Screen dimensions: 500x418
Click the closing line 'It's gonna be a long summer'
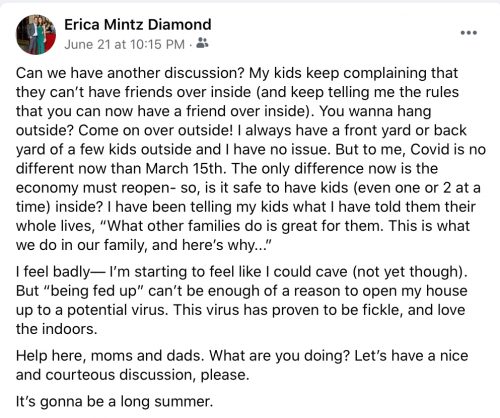114,401
